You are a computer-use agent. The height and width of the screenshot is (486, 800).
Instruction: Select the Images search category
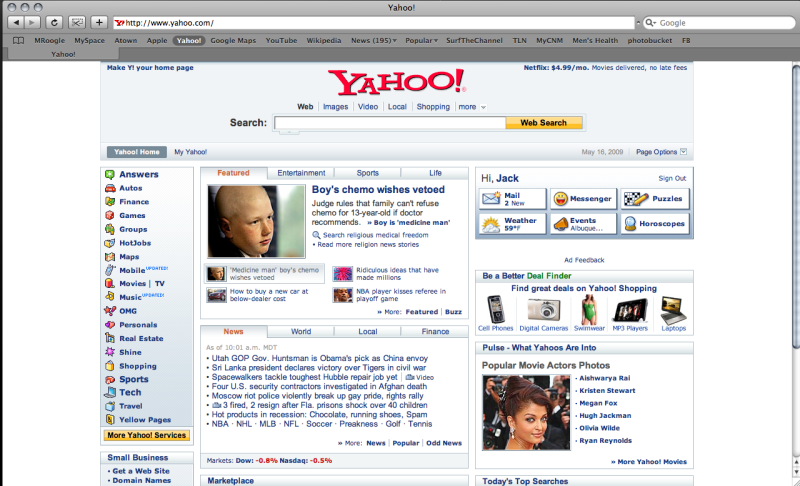(x=335, y=107)
